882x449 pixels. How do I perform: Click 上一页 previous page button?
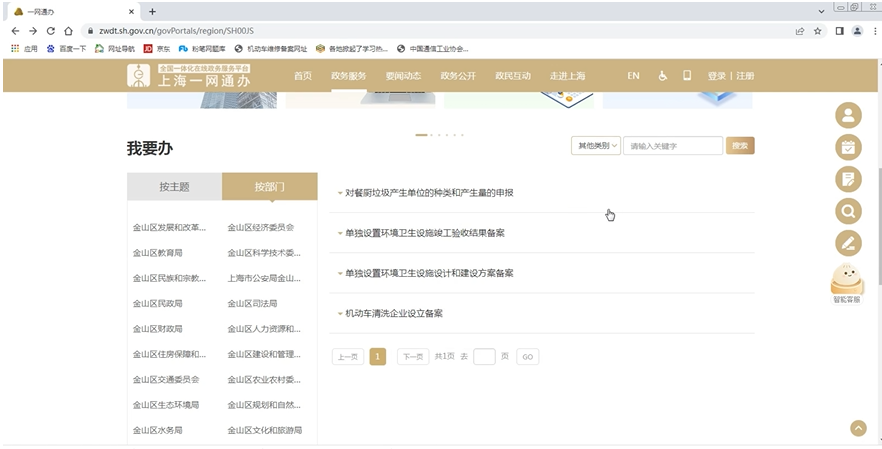(x=348, y=357)
